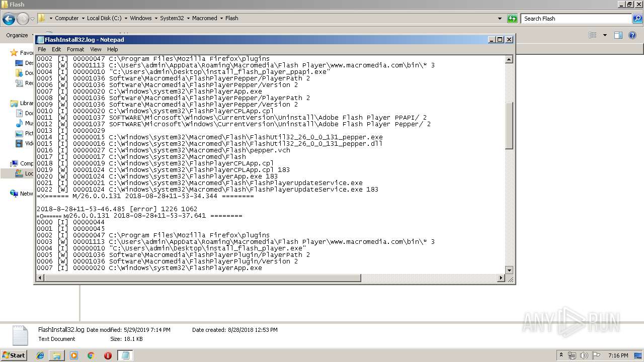The width and height of the screenshot is (644, 362).
Task: Expand the dropdown arrow after Computer breadcrumb
Action: click(83, 18)
